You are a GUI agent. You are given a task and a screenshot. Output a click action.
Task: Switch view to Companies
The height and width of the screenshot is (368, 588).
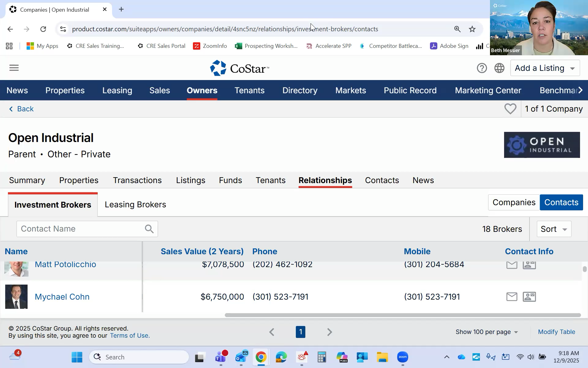coord(514,202)
